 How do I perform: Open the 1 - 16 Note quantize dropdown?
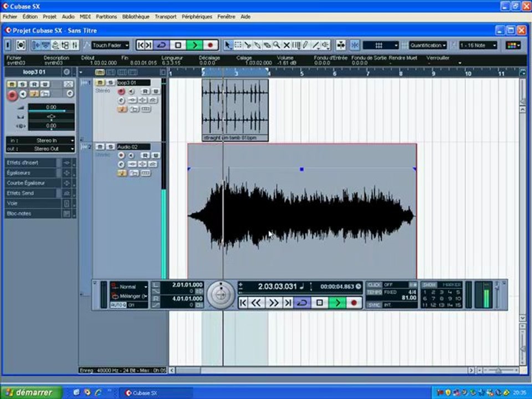[478, 45]
